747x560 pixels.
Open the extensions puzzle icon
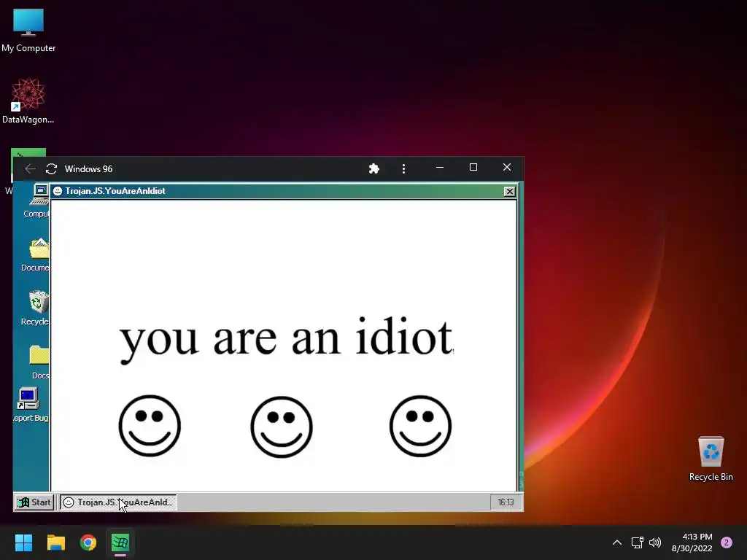[374, 168]
